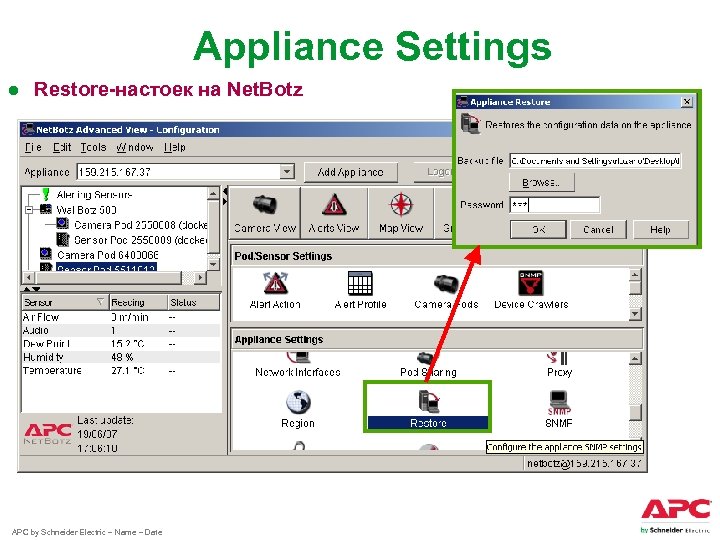The height and width of the screenshot is (540, 720).
Task: Open the Camera View icon
Action: (x=264, y=213)
